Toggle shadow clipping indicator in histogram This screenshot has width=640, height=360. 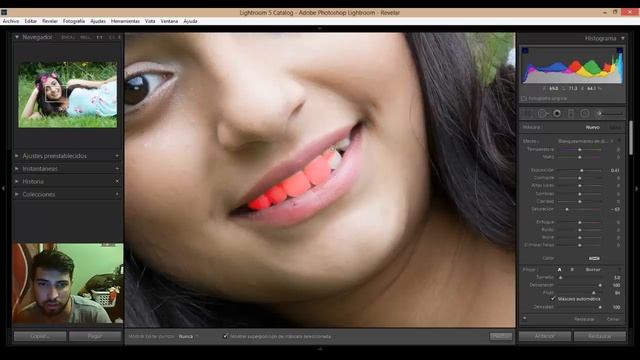(x=525, y=51)
